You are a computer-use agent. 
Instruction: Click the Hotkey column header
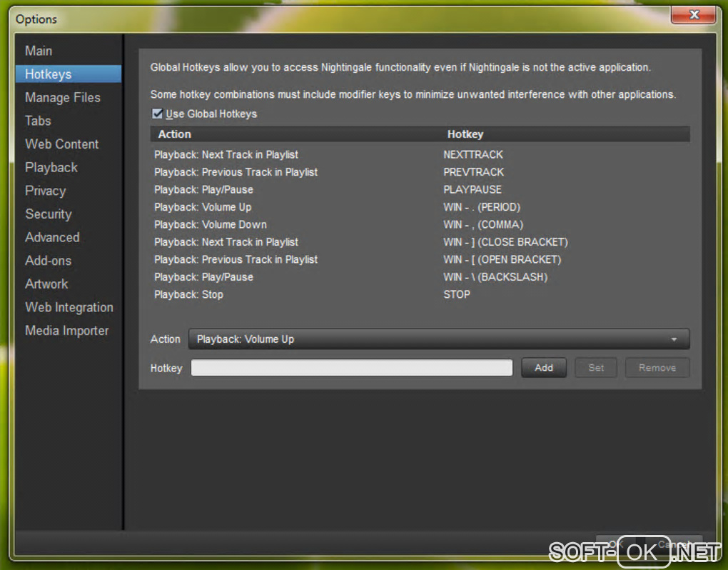pyautogui.click(x=565, y=134)
